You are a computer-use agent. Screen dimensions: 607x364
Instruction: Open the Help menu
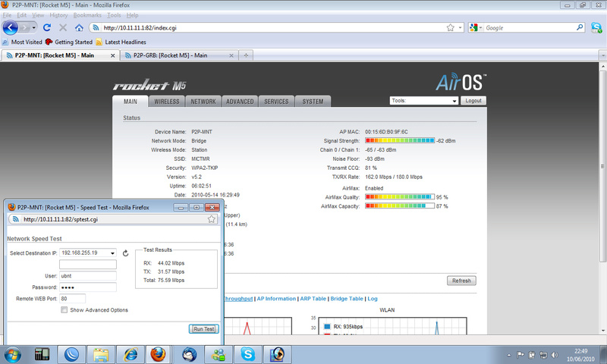click(x=132, y=15)
